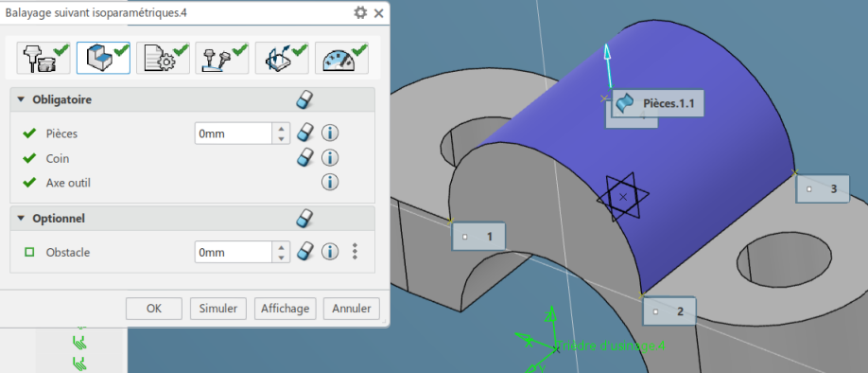The image size is (868, 373).
Task: Open the tool selection tab icon
Action: pyautogui.click(x=43, y=58)
